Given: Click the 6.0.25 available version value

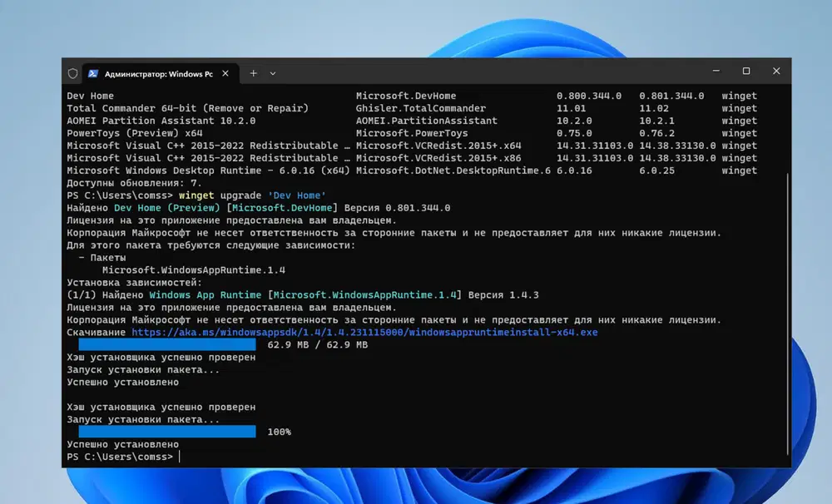Looking at the screenshot, I should 656,170.
